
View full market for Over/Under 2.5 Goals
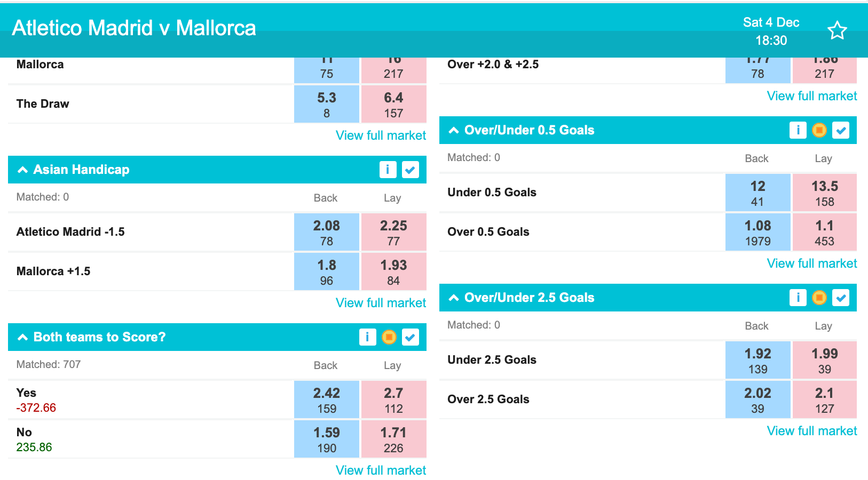pos(812,431)
